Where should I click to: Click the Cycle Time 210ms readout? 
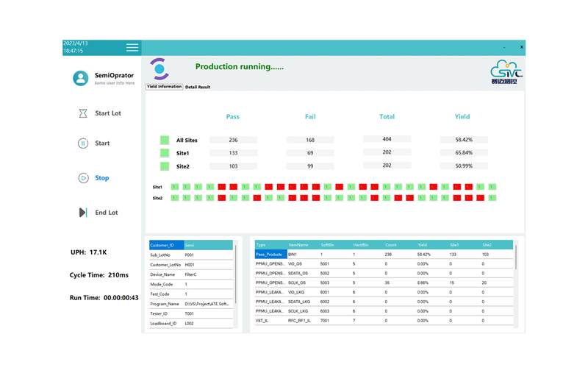pyautogui.click(x=99, y=275)
